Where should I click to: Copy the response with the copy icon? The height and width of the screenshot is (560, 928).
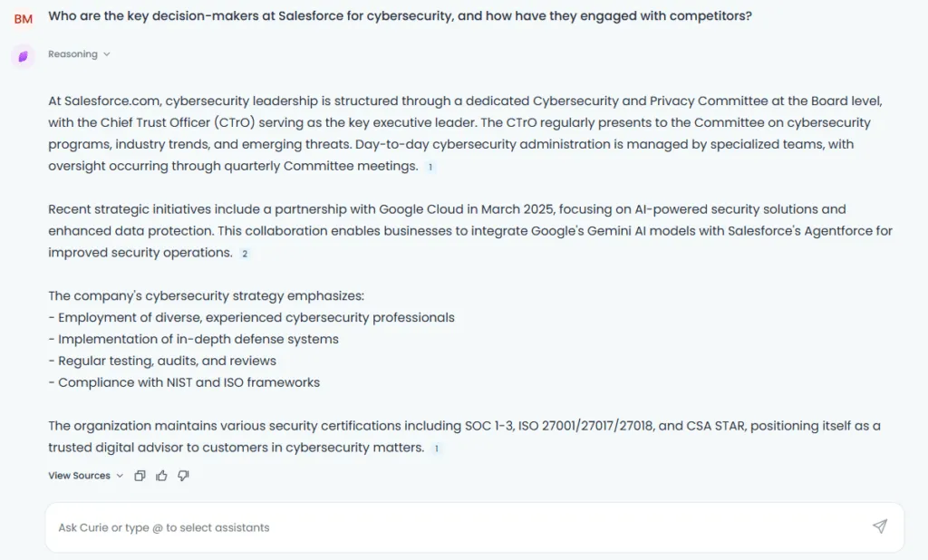pyautogui.click(x=140, y=476)
